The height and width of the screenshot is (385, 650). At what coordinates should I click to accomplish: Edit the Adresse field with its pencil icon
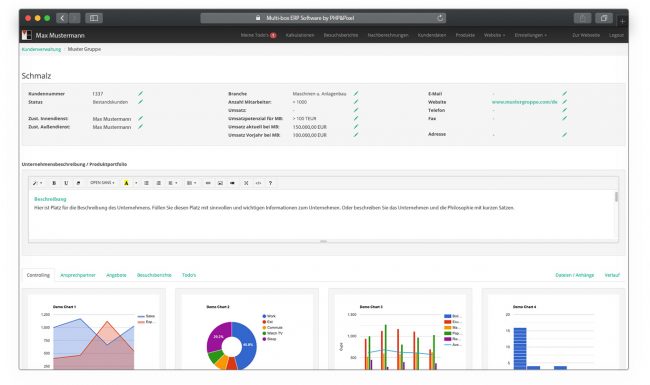pyautogui.click(x=565, y=135)
